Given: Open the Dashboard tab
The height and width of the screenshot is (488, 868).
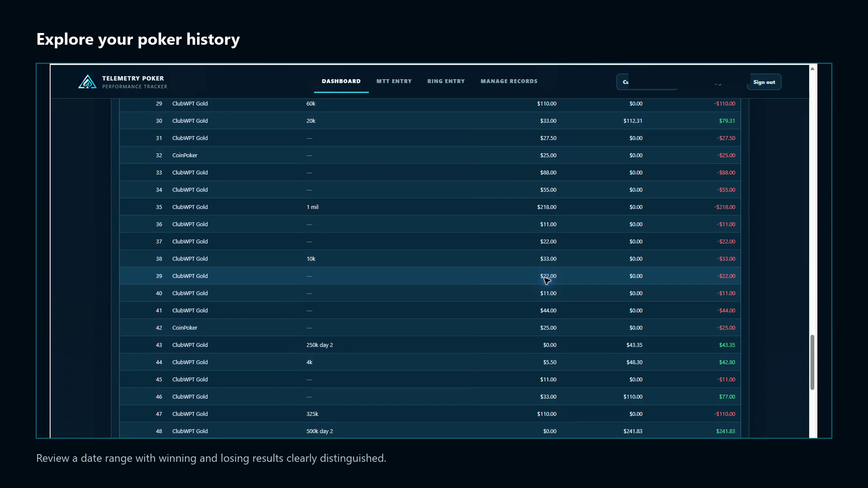Looking at the screenshot, I should (341, 81).
